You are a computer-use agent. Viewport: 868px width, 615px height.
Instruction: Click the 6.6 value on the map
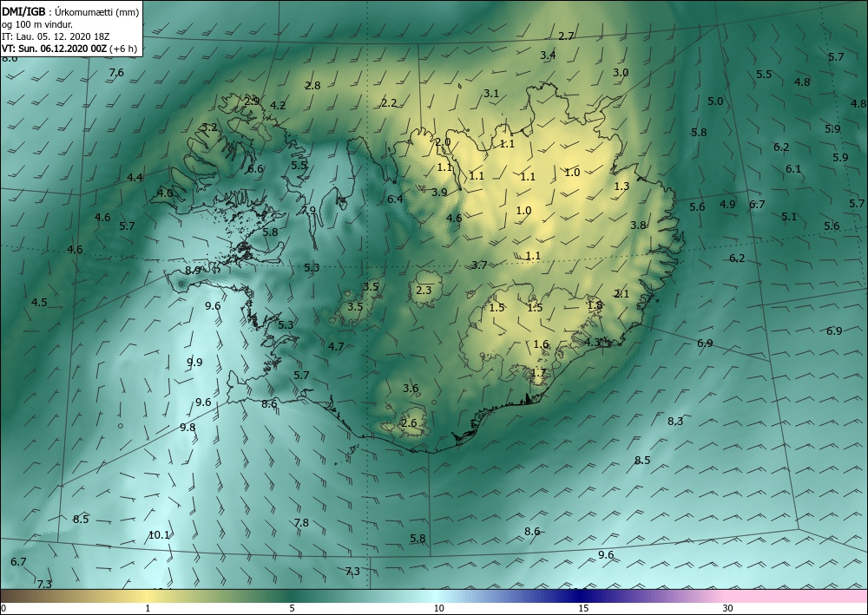[x=255, y=169]
